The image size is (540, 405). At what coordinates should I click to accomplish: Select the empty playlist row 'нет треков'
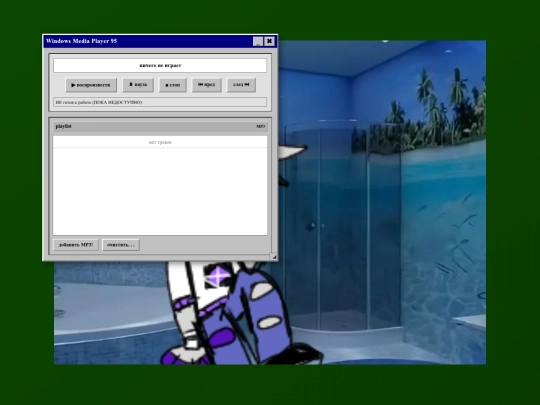click(x=160, y=142)
